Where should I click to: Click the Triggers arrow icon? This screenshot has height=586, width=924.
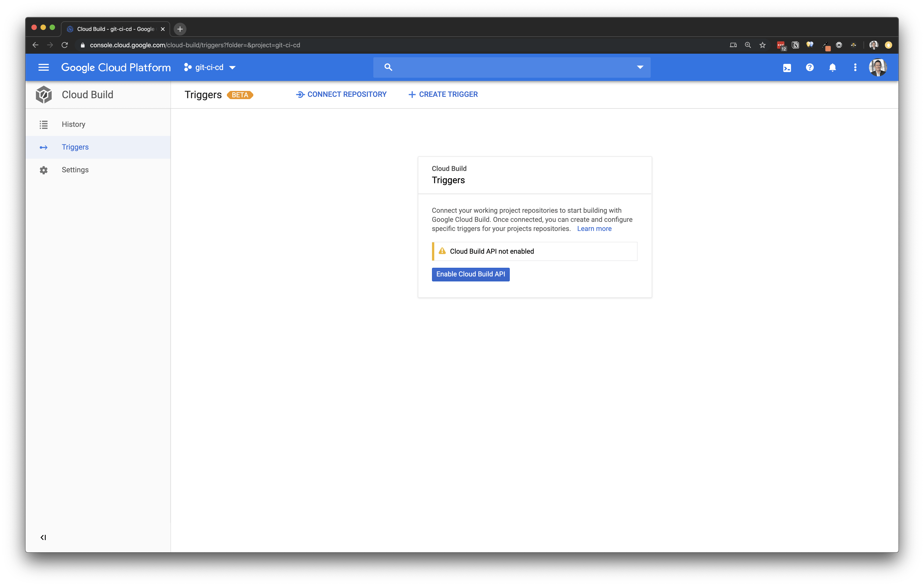click(x=44, y=147)
